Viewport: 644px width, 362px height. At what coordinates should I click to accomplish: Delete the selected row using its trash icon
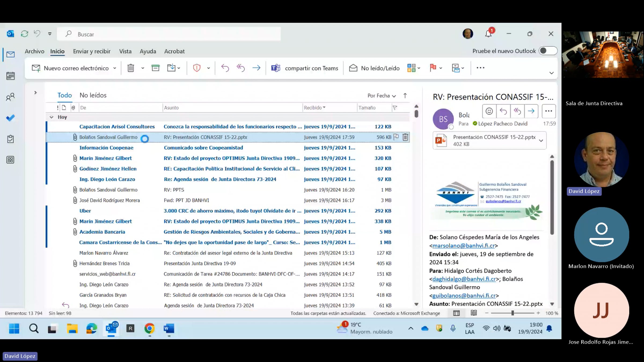[x=405, y=137]
